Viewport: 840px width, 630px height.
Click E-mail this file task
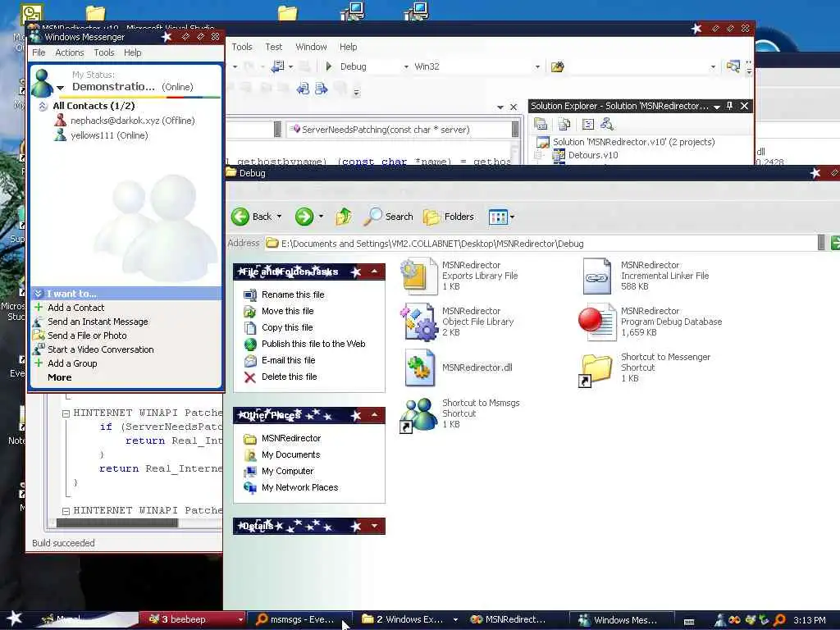point(288,361)
